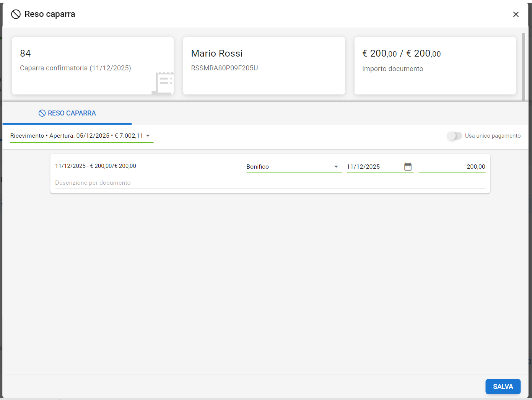Click the Mario Rossi customer card

click(x=264, y=65)
